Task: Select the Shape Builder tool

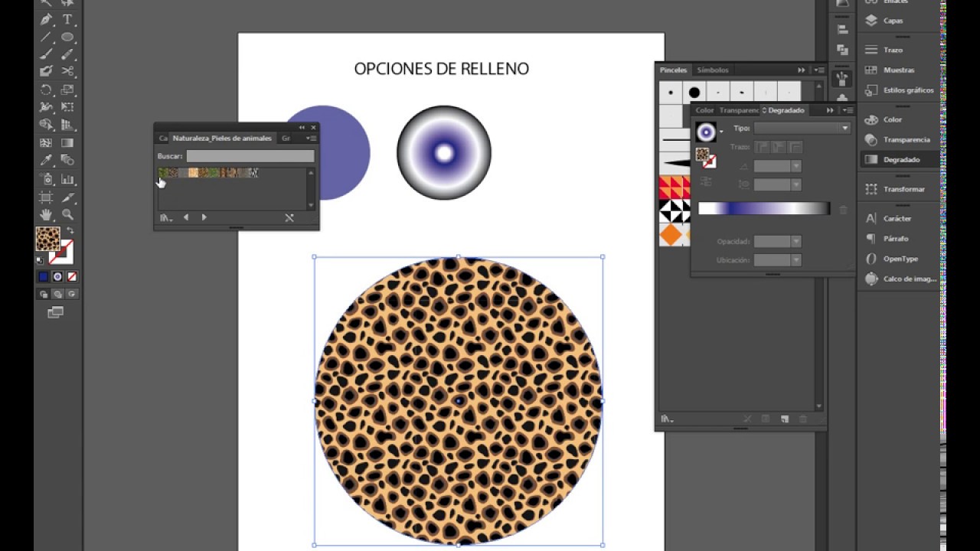Action: pos(46,125)
